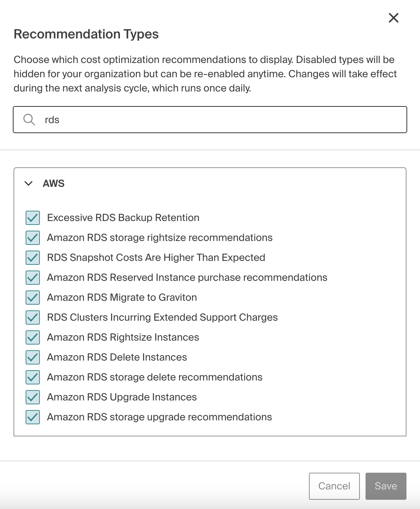The width and height of the screenshot is (420, 509).
Task: Click the Cancel button
Action: [334, 486]
